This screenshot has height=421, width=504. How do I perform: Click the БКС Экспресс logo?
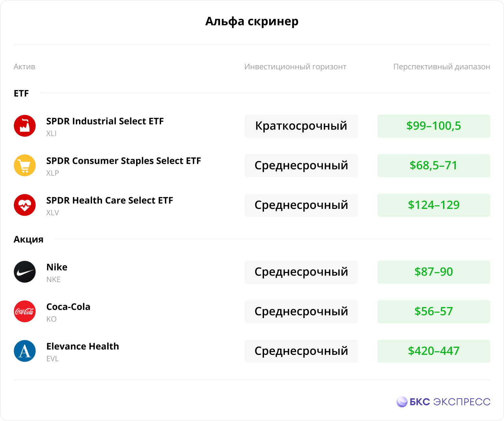point(443,402)
